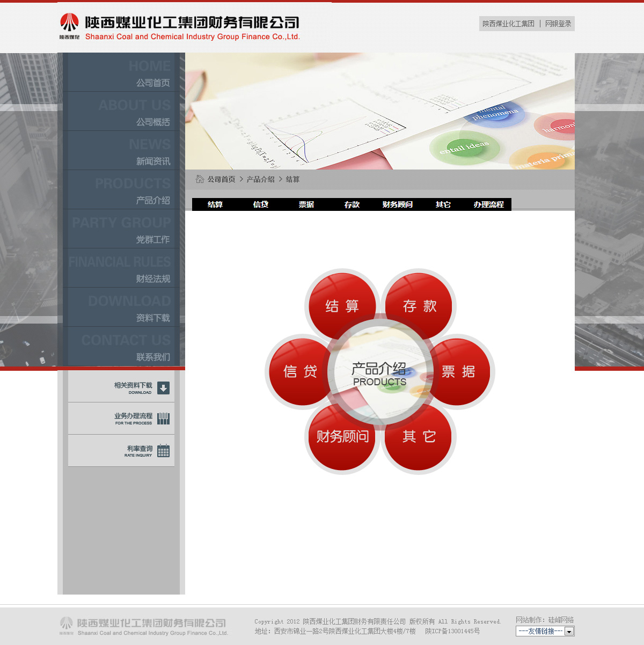
Task: Open the 网银登录 link in header
Action: pos(558,24)
